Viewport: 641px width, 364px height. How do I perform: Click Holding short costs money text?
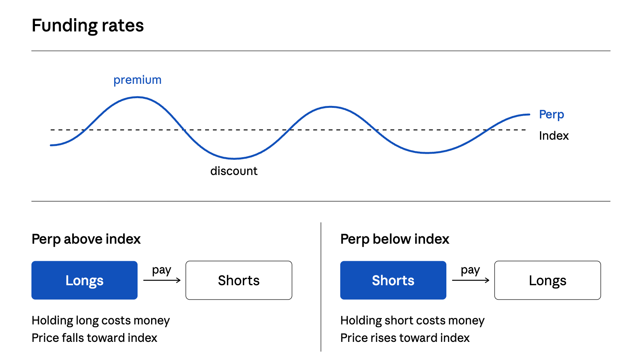[x=413, y=321]
